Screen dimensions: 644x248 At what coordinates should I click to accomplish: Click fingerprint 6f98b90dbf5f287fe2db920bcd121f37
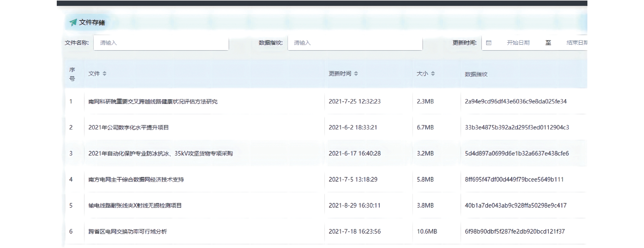coord(515,231)
